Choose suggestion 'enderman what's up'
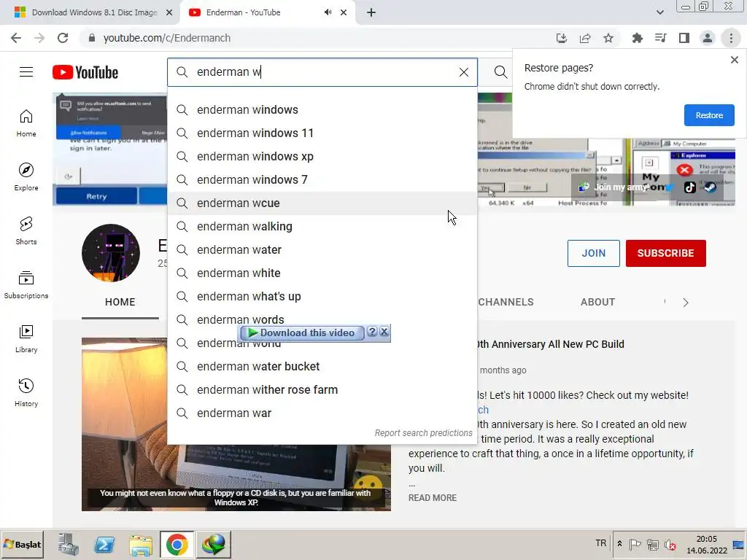The width and height of the screenshot is (747, 560). [322, 296]
